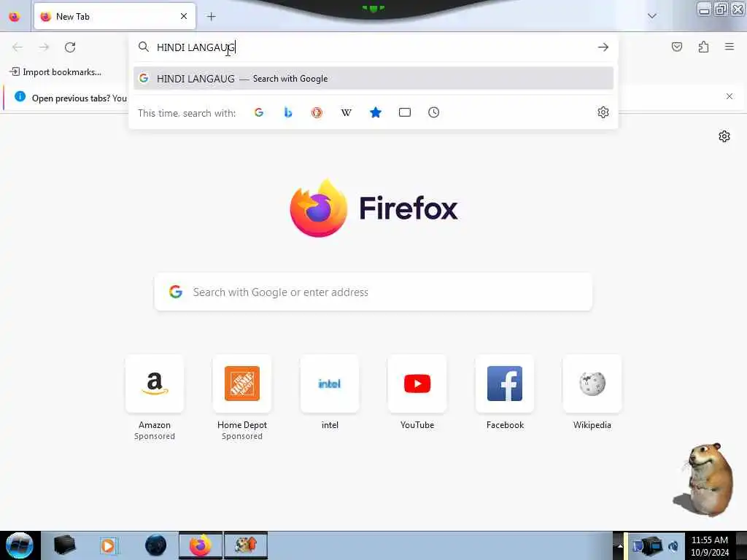The height and width of the screenshot is (560, 747).
Task: Click the Go arrow in address bar
Action: pyautogui.click(x=603, y=47)
